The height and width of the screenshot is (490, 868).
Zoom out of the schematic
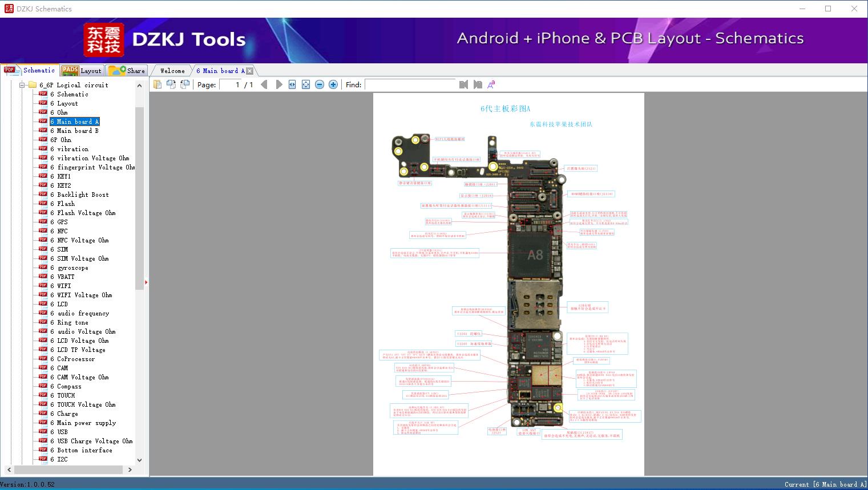[320, 84]
